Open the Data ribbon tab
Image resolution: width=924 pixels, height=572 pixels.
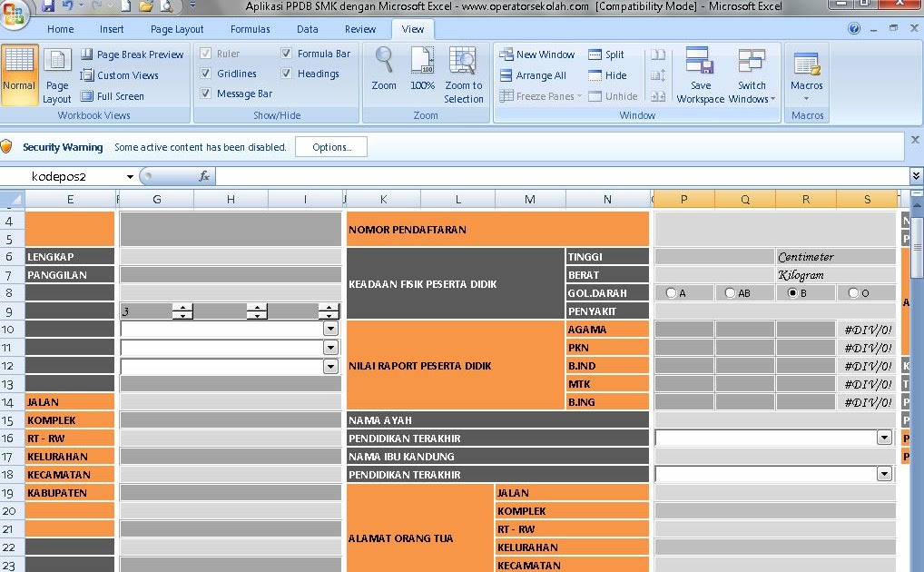[307, 29]
